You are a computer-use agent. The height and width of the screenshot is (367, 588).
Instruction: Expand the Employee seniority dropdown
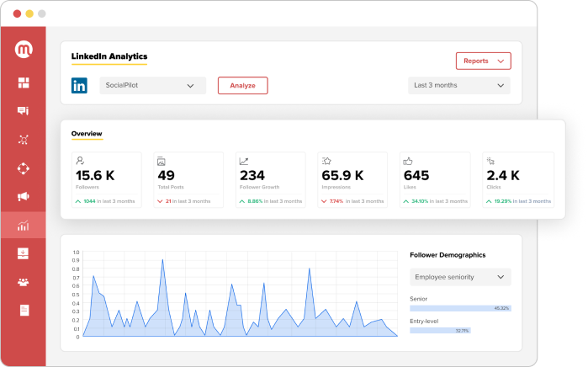click(460, 277)
